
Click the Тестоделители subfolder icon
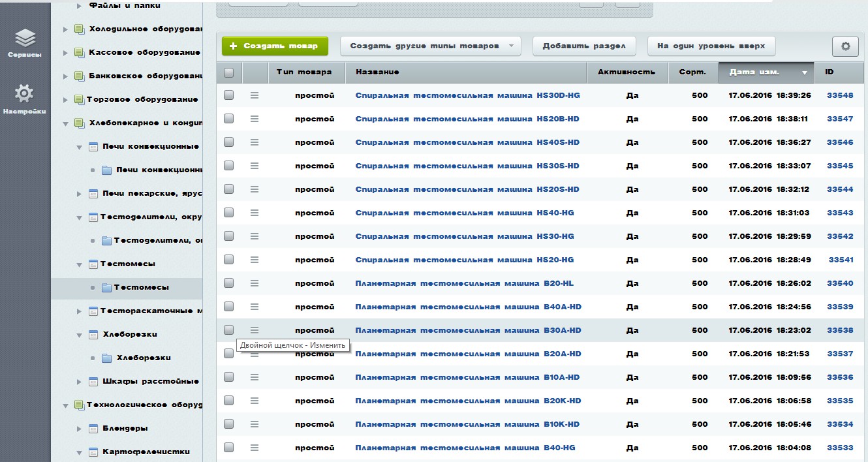coord(107,240)
